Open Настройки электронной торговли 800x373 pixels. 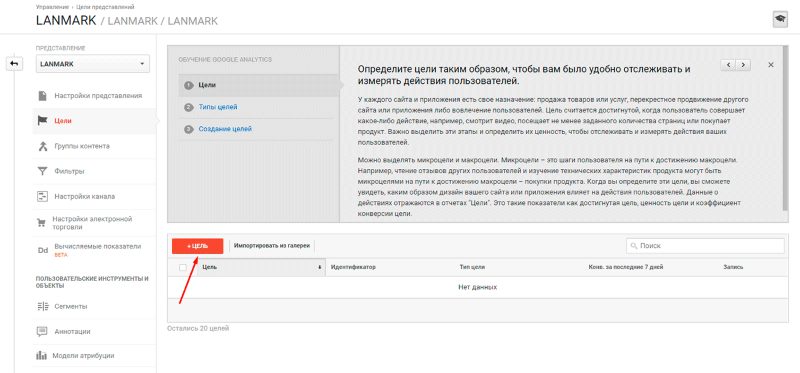92,223
